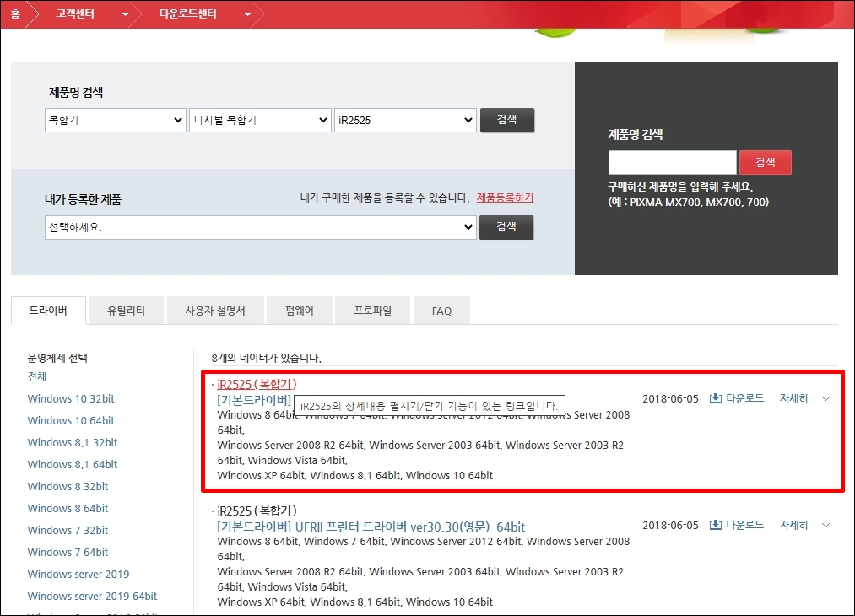Select 전체 operating system filter
Screen dimensions: 855x616
pyautogui.click(x=37, y=376)
